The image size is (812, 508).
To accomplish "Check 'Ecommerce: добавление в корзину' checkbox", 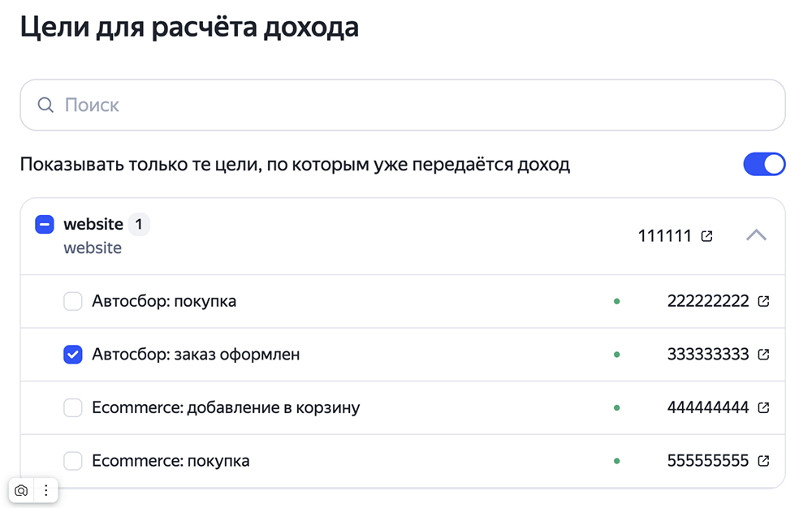I will pos(72,407).
